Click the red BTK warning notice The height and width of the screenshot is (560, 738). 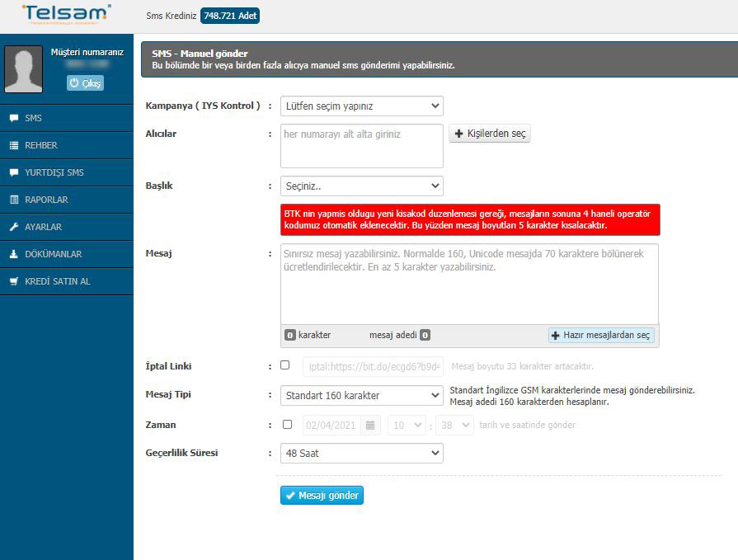point(470,219)
